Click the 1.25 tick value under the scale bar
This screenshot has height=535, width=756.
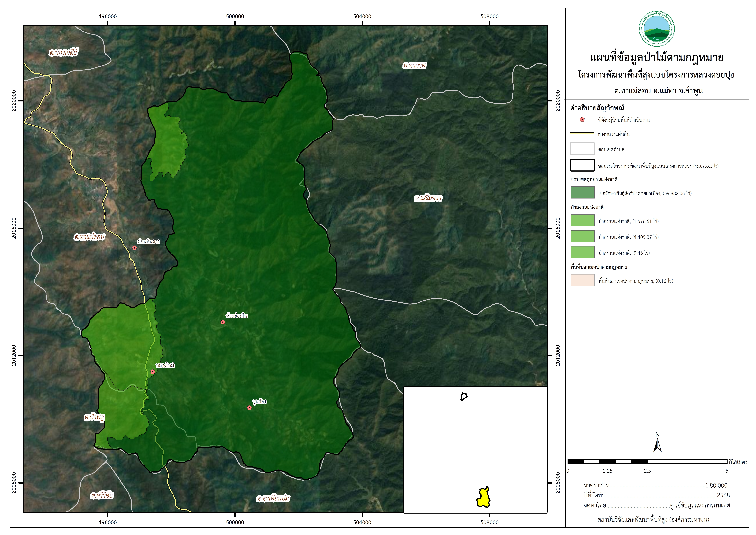(x=607, y=471)
